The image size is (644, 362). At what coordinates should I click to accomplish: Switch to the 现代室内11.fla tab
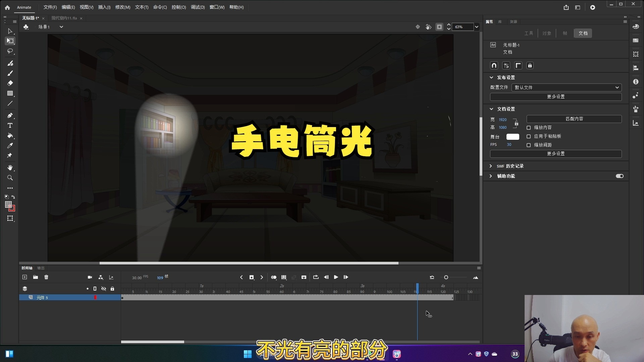click(x=64, y=18)
